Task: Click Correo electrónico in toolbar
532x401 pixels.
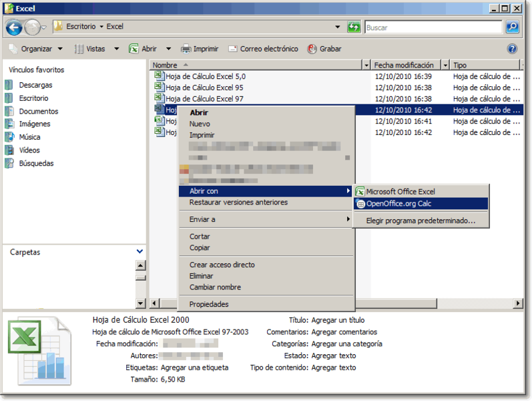Action: (x=263, y=49)
